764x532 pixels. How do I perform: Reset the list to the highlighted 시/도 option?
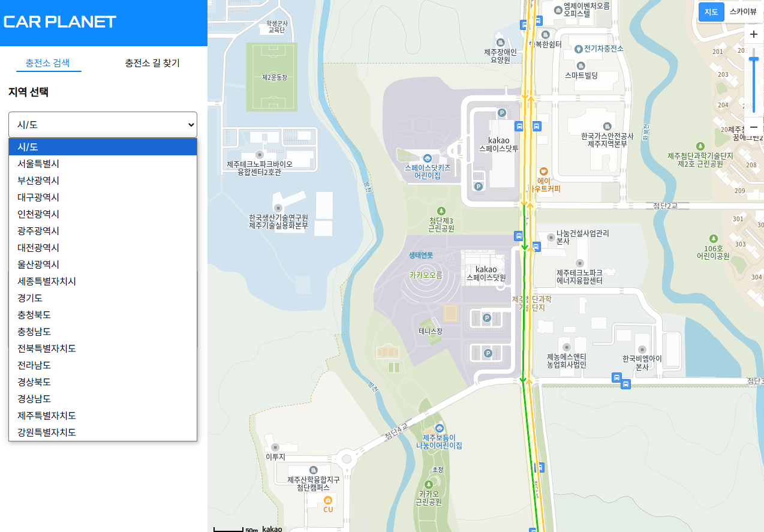(x=103, y=147)
